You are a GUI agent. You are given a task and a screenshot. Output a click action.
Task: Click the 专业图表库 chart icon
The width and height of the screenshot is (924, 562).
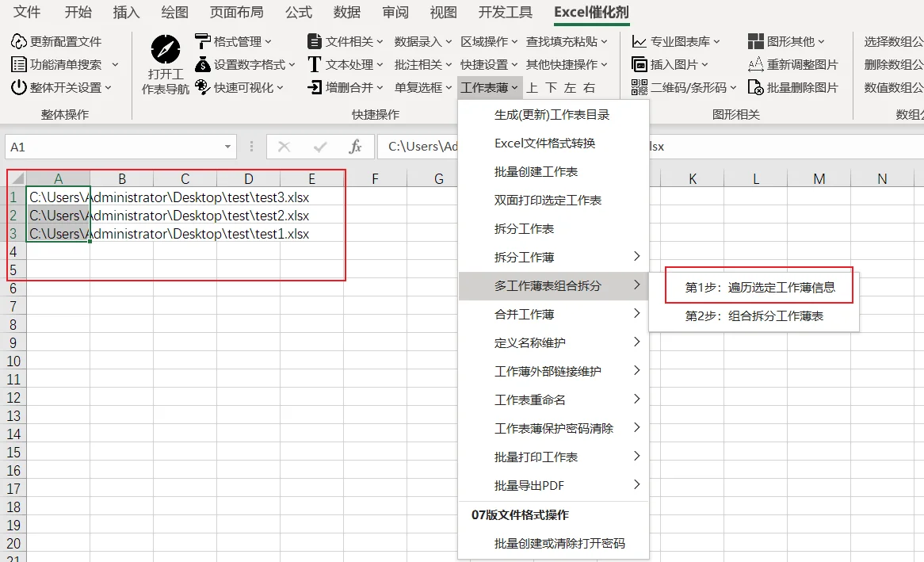coord(640,41)
